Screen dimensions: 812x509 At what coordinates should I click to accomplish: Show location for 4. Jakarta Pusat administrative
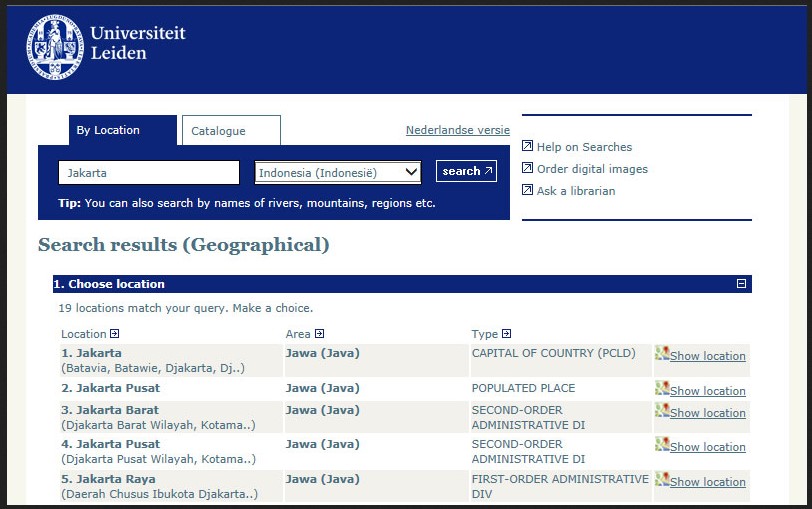click(707, 447)
